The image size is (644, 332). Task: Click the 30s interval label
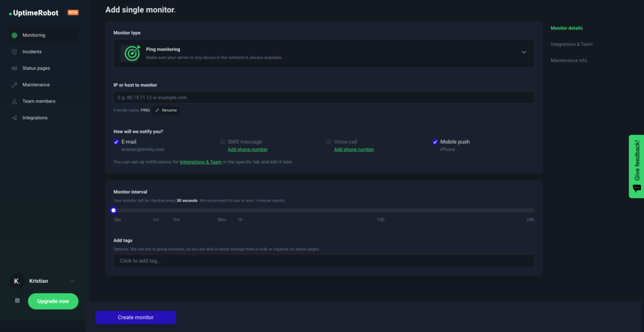117,220
